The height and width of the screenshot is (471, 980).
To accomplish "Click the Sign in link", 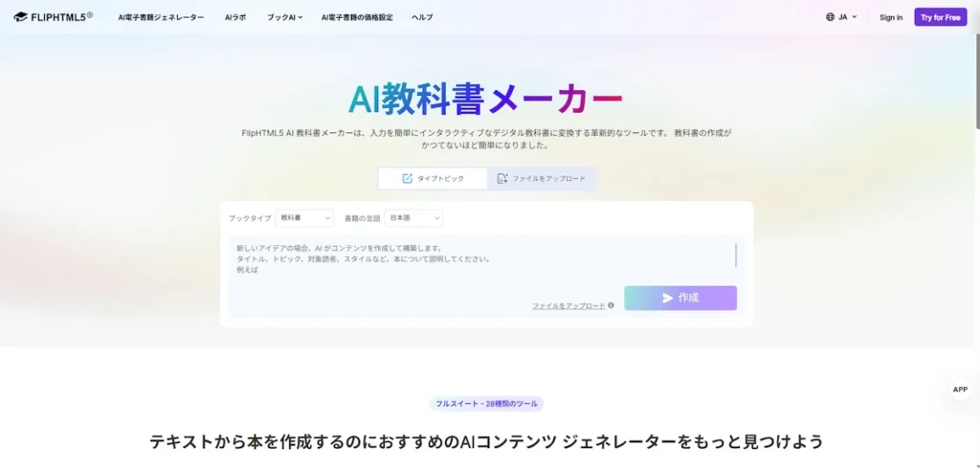I will [891, 17].
